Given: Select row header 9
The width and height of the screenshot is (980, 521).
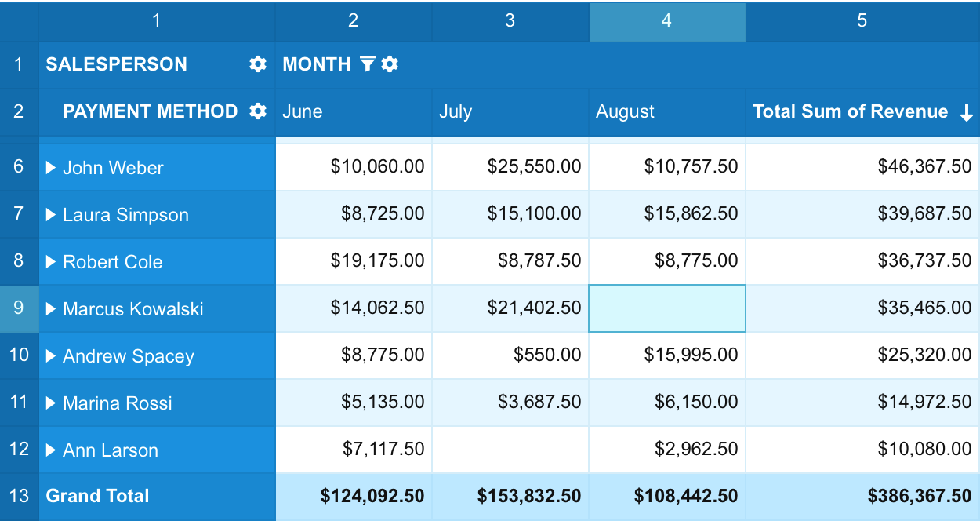Looking at the screenshot, I should [x=19, y=308].
